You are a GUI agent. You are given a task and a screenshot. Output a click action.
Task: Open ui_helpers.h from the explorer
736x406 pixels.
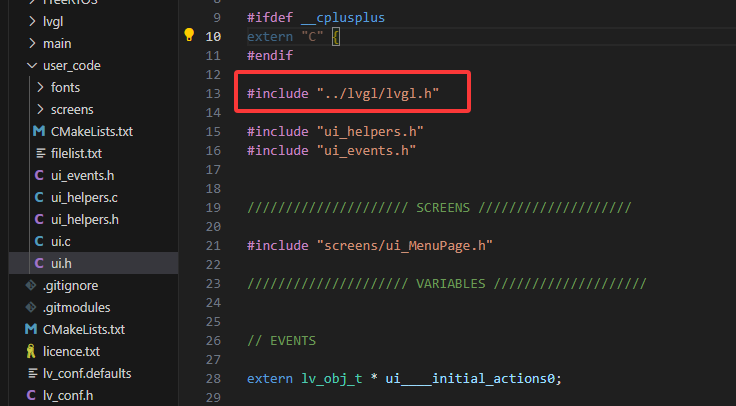pos(84,219)
